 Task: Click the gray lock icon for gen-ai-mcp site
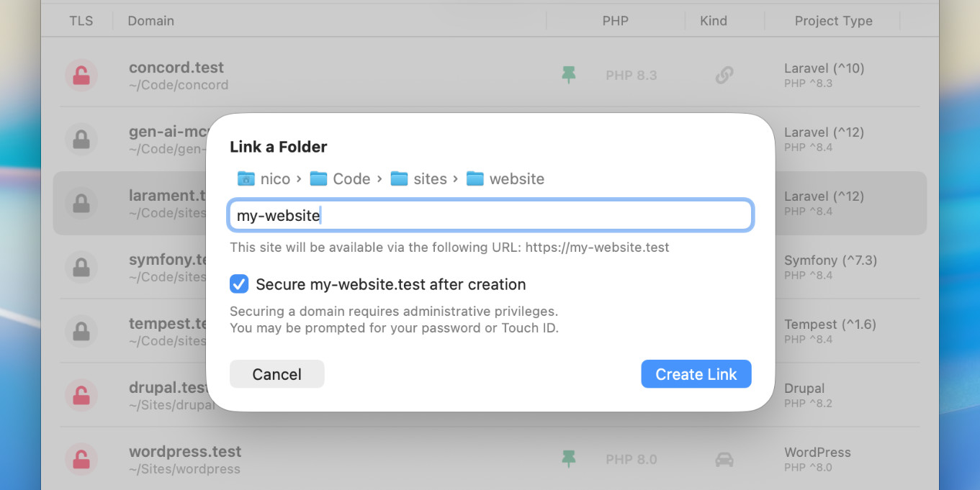pyautogui.click(x=81, y=140)
